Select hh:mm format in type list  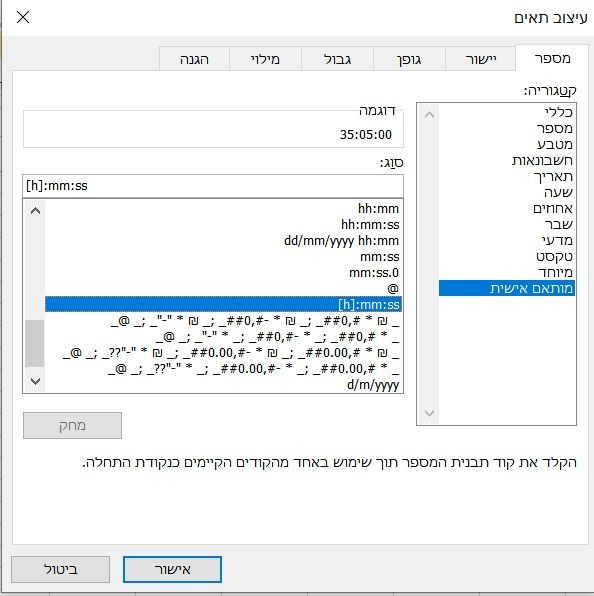click(x=223, y=208)
